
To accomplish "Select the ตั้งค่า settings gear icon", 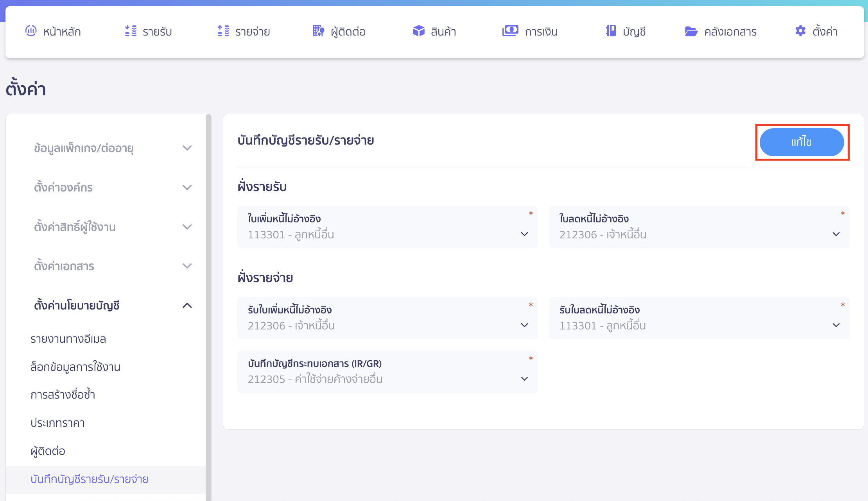I will click(800, 31).
